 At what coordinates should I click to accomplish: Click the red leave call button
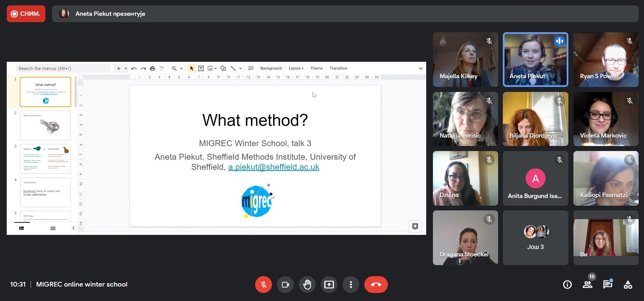[x=376, y=285]
